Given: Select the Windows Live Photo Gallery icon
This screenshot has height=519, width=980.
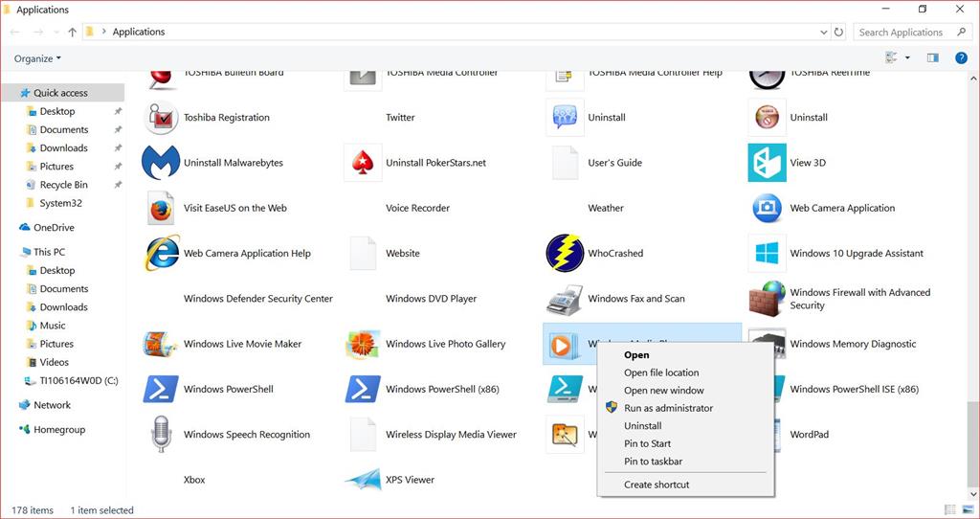Looking at the screenshot, I should coord(363,344).
